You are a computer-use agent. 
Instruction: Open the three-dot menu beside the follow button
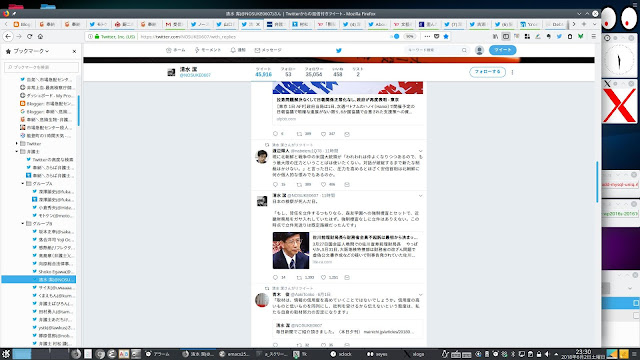pyautogui.click(x=512, y=72)
